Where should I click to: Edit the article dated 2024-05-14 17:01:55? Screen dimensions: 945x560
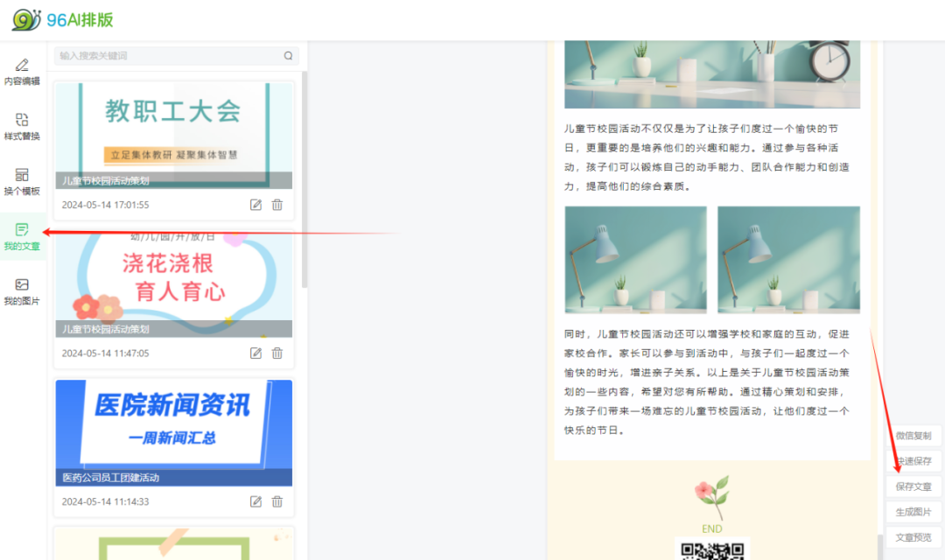click(x=256, y=205)
